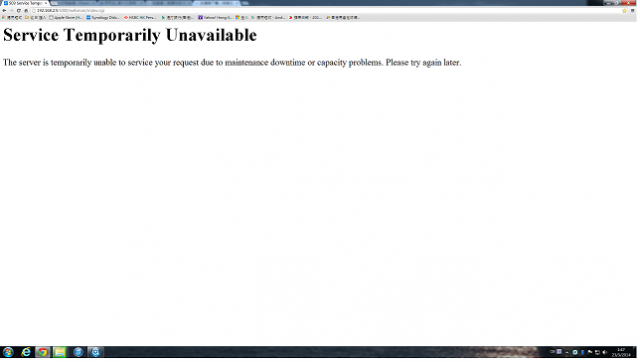Screen dimensions: 640x362
Task: Click the clock in the system tray
Action: coord(621,352)
